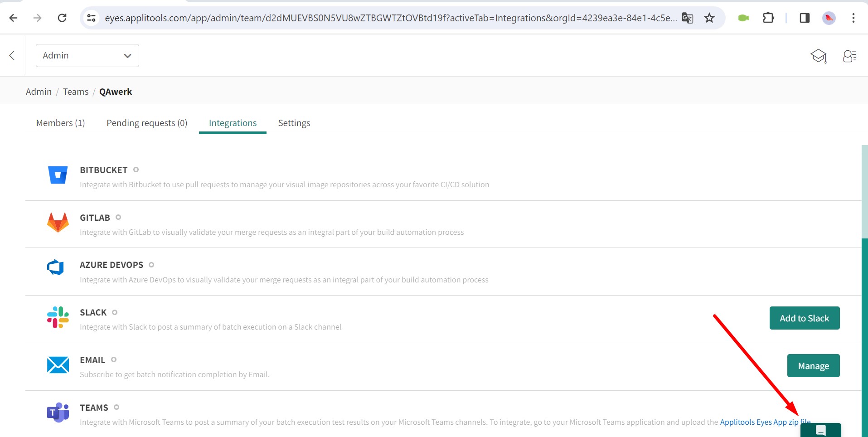The height and width of the screenshot is (437, 868).
Task: Open the Chrome profile avatar
Action: [x=829, y=18]
